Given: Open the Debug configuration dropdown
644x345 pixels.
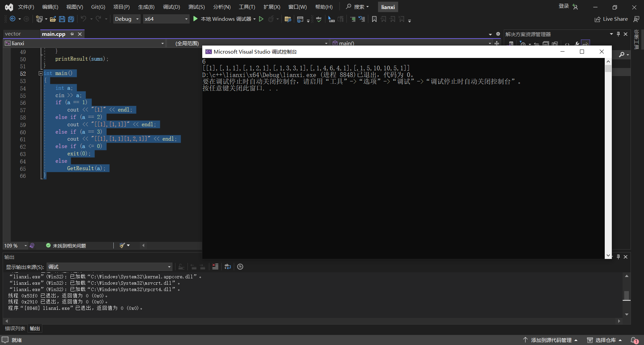Looking at the screenshot, I should click(127, 19).
